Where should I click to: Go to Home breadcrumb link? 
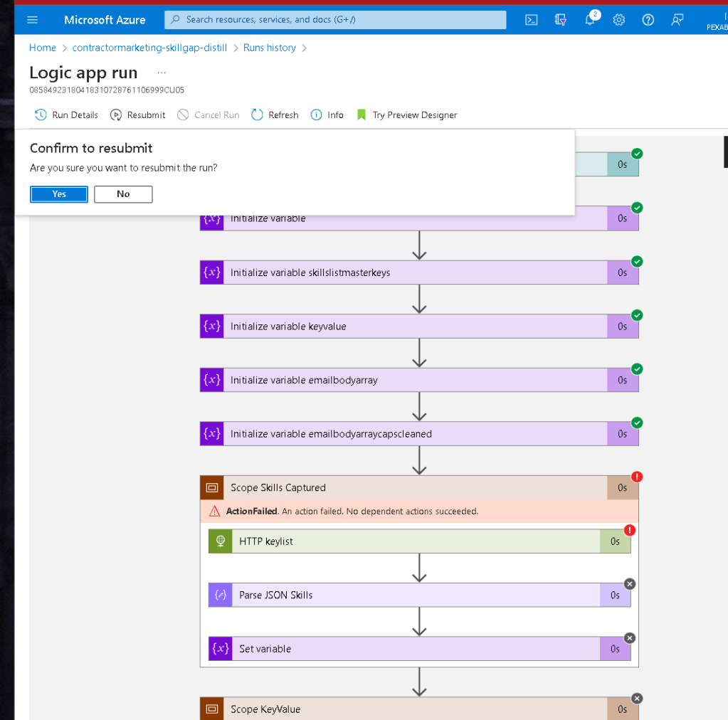[42, 48]
